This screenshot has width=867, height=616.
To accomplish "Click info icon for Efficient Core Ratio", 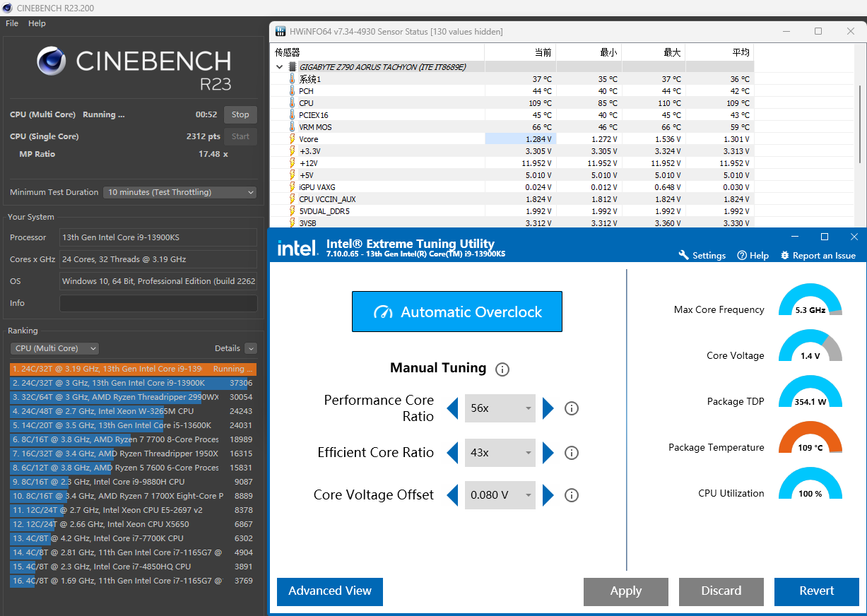I will [x=572, y=453].
